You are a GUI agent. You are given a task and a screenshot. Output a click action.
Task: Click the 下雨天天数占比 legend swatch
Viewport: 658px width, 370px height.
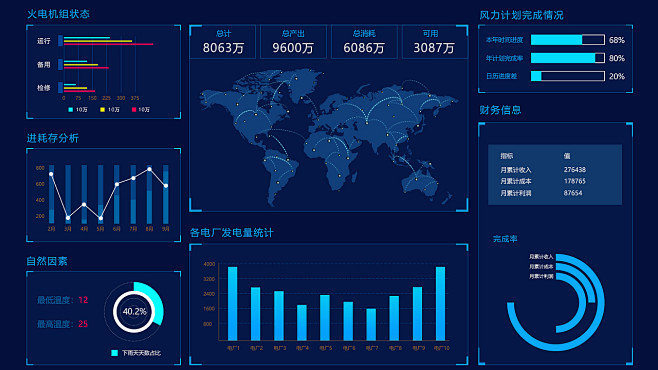coord(115,353)
